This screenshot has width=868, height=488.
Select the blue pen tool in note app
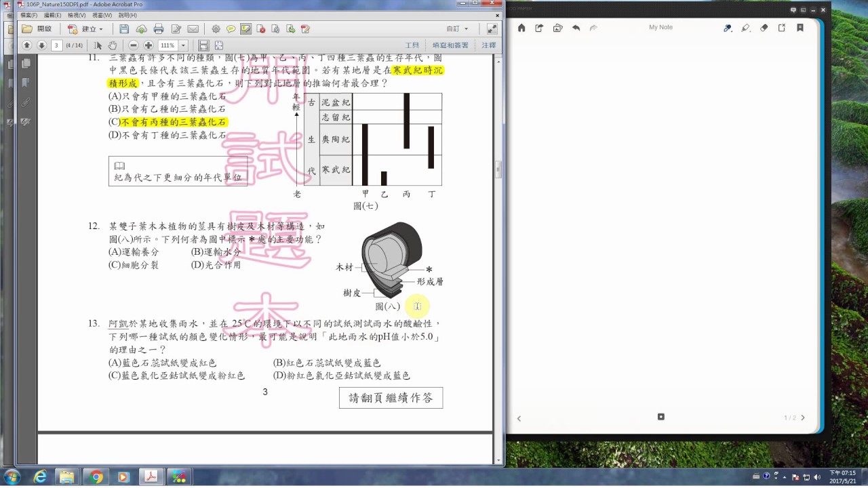(728, 28)
